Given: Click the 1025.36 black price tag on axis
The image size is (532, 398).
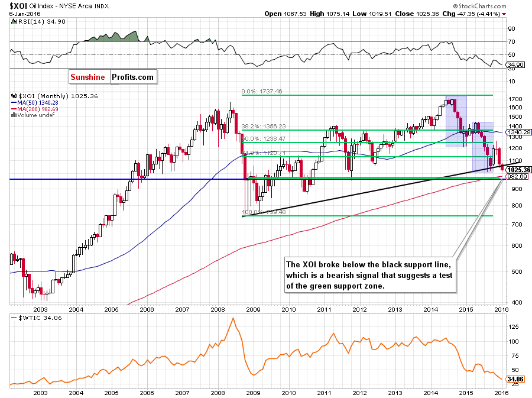Looking at the screenshot, I should click(519, 170).
